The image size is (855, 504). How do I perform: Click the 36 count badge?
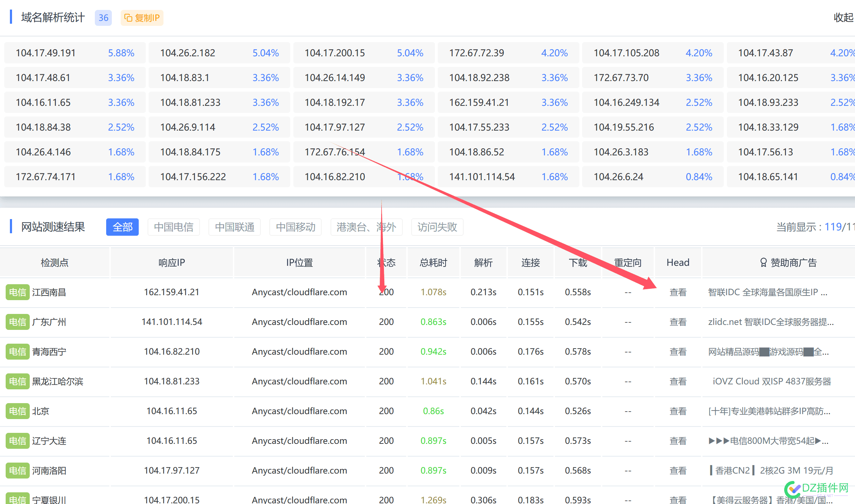pos(103,18)
